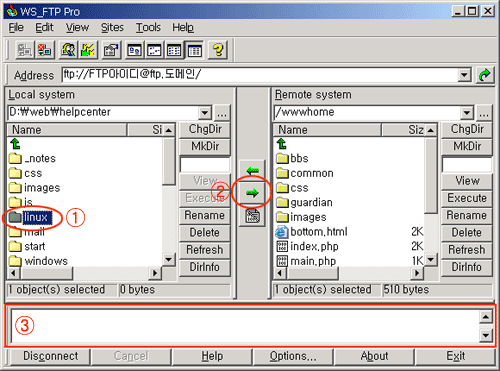Click the Disconnect button
The image size is (500, 371).
point(51,356)
